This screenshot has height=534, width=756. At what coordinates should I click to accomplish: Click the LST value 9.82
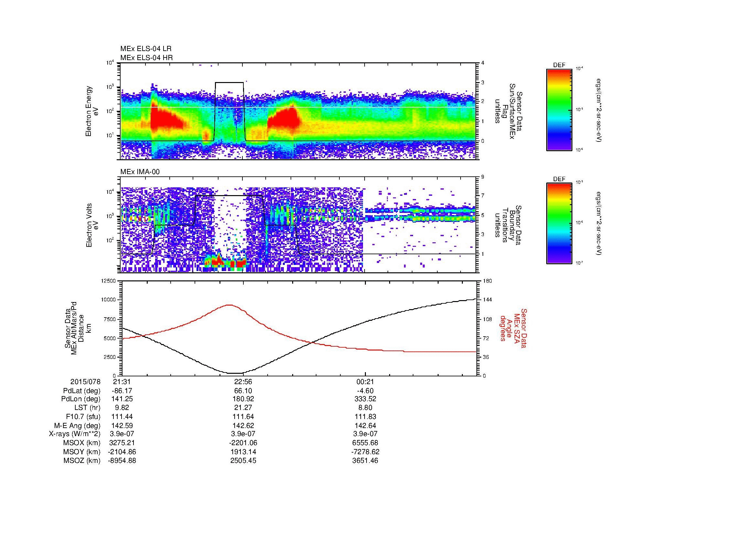click(x=122, y=408)
